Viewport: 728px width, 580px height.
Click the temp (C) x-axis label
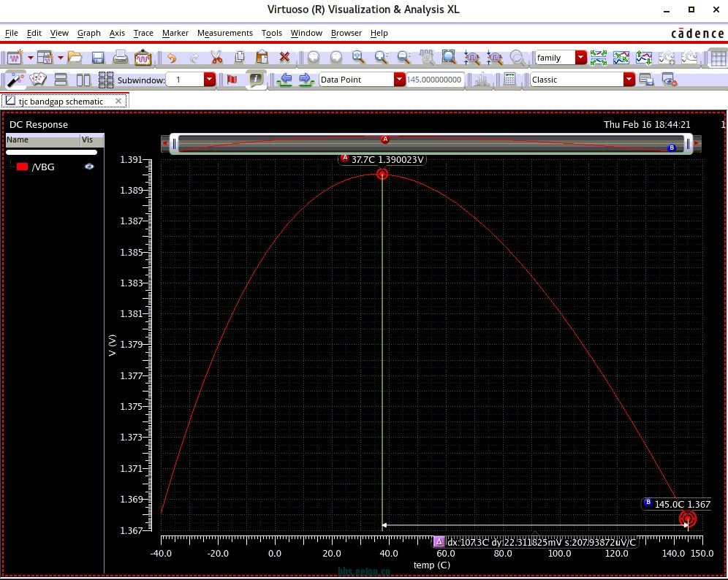click(432, 565)
